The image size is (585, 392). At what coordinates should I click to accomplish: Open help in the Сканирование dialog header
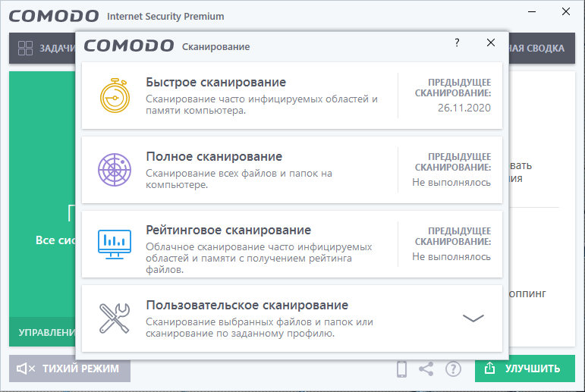click(457, 43)
